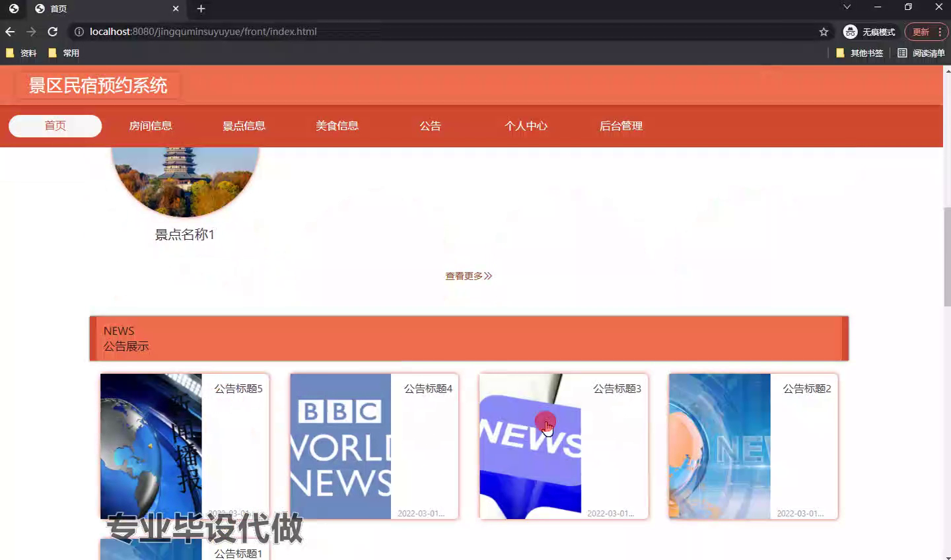Open 景点信息 navigation item
The image size is (951, 560).
[x=244, y=125]
